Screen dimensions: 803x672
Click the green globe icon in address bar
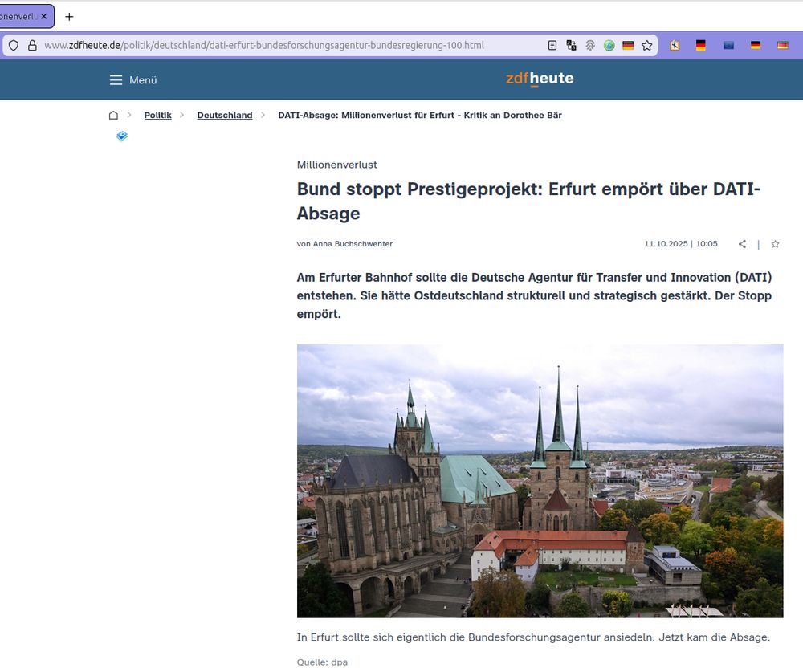tap(609, 46)
